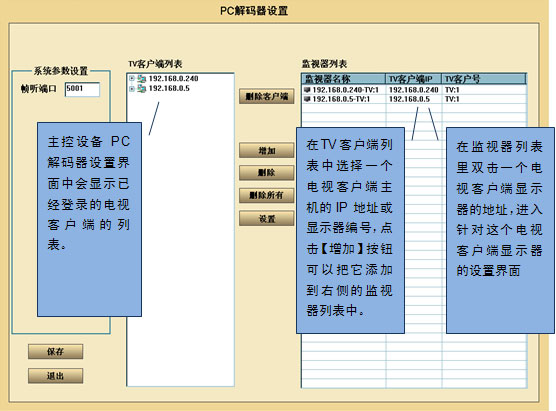The image size is (556, 411).
Task: Click the 监视器名称 column header
Action: tap(344, 79)
